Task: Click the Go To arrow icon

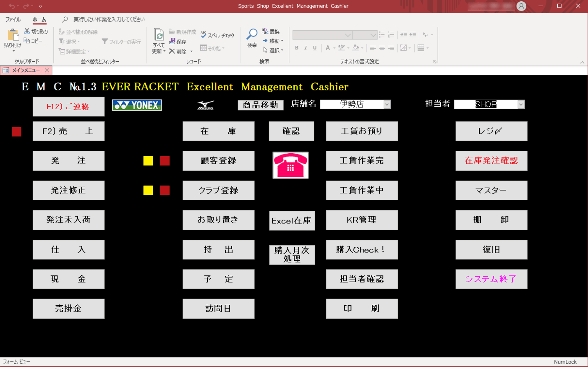Action: (x=265, y=41)
